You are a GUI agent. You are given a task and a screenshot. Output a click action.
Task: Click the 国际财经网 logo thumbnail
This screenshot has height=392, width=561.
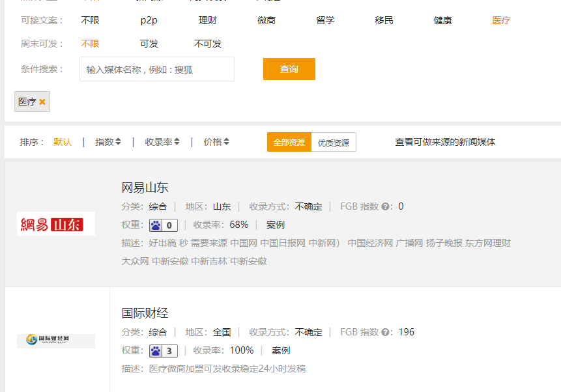(56, 341)
